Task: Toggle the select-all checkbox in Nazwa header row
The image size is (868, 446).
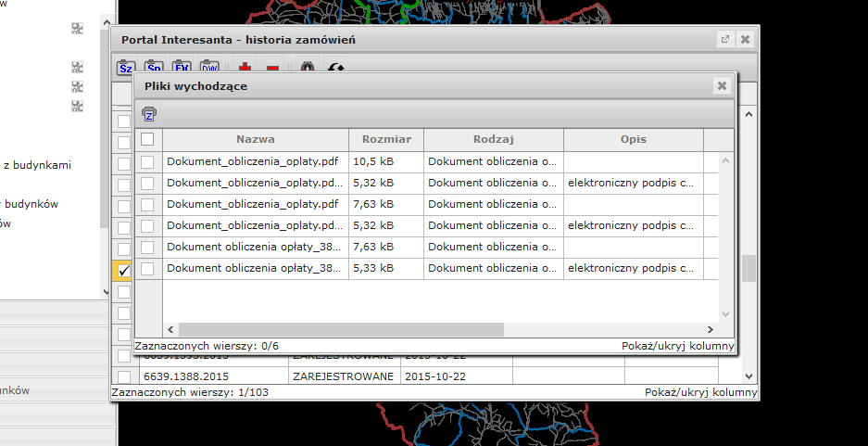Action: tap(147, 139)
